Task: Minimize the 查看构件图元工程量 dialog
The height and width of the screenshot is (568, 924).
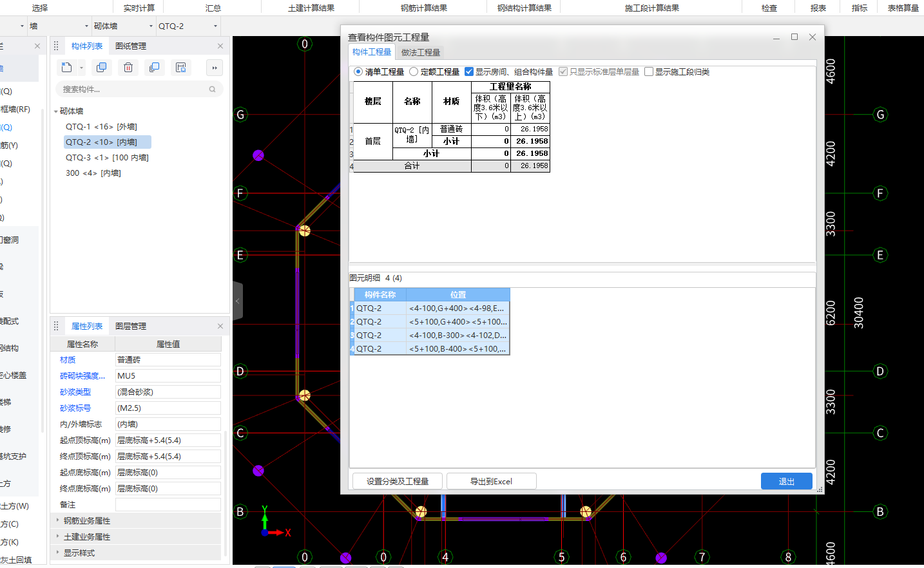Action: 776,37
